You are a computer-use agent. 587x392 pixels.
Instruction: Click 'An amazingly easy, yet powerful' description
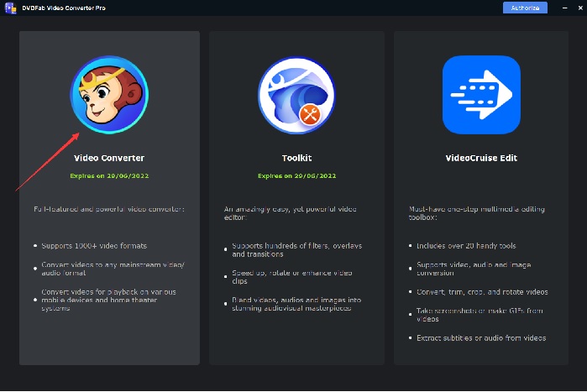pos(290,213)
